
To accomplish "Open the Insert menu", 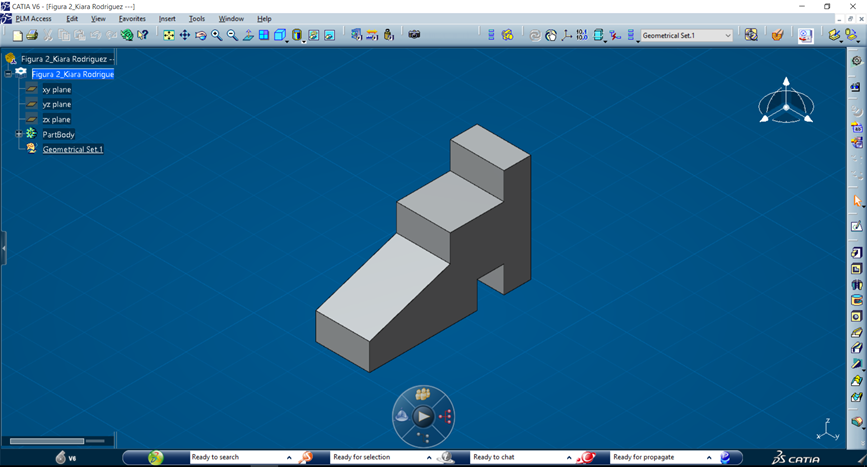I will click(167, 19).
